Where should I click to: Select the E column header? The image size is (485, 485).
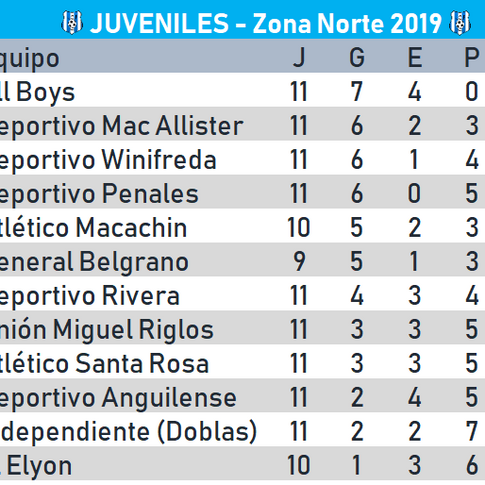click(415, 57)
